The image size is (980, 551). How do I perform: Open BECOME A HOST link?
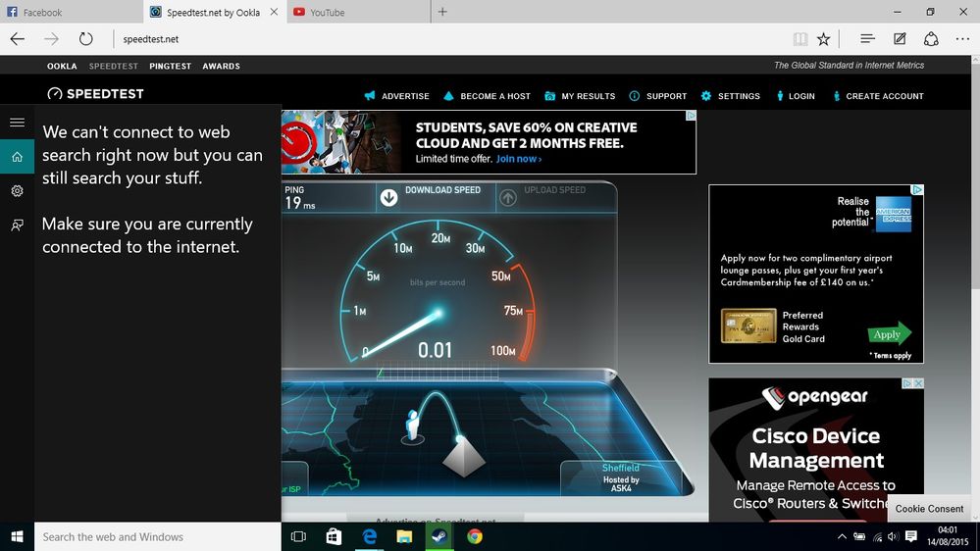click(x=487, y=96)
